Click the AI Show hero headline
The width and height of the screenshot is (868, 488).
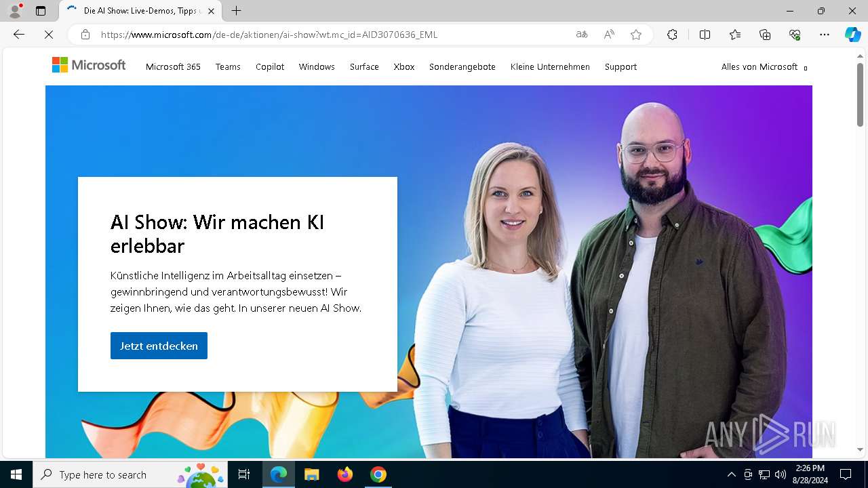[218, 234]
